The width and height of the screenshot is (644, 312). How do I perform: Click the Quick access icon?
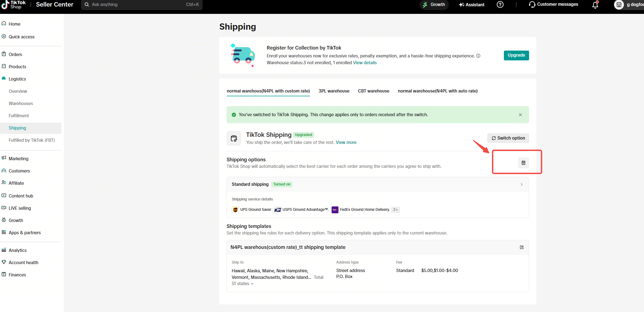(x=4, y=36)
